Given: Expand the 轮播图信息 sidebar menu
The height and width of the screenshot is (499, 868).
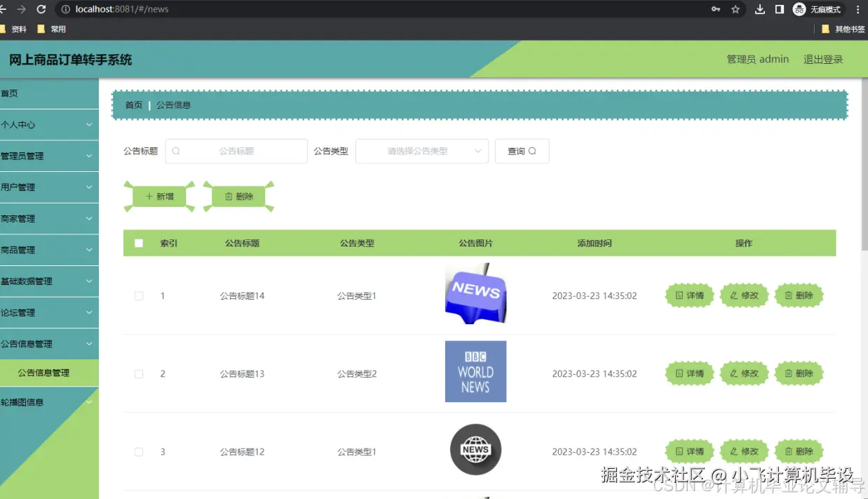Looking at the screenshot, I should click(x=49, y=402).
